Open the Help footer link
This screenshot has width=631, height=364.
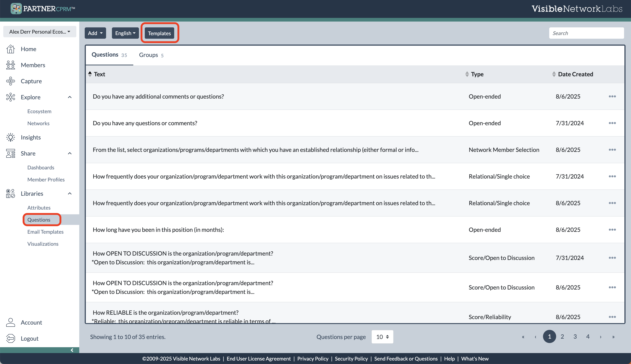click(x=449, y=359)
